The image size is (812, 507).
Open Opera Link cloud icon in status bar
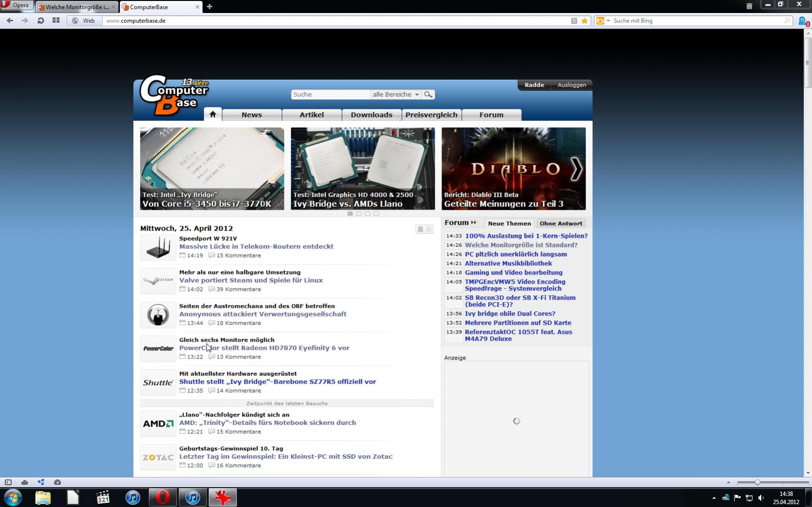click(x=25, y=482)
